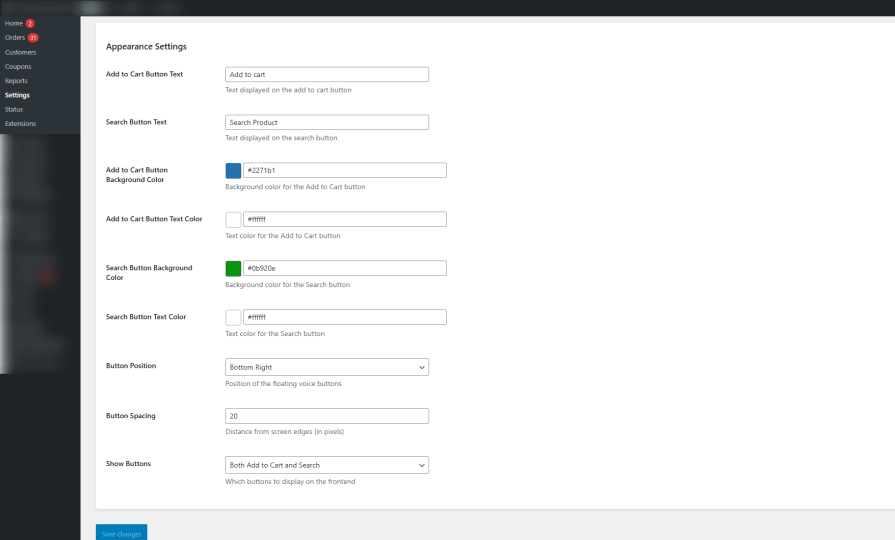Screen dimensions: 895x540
Task: Click the Save changes button
Action: click(122, 533)
